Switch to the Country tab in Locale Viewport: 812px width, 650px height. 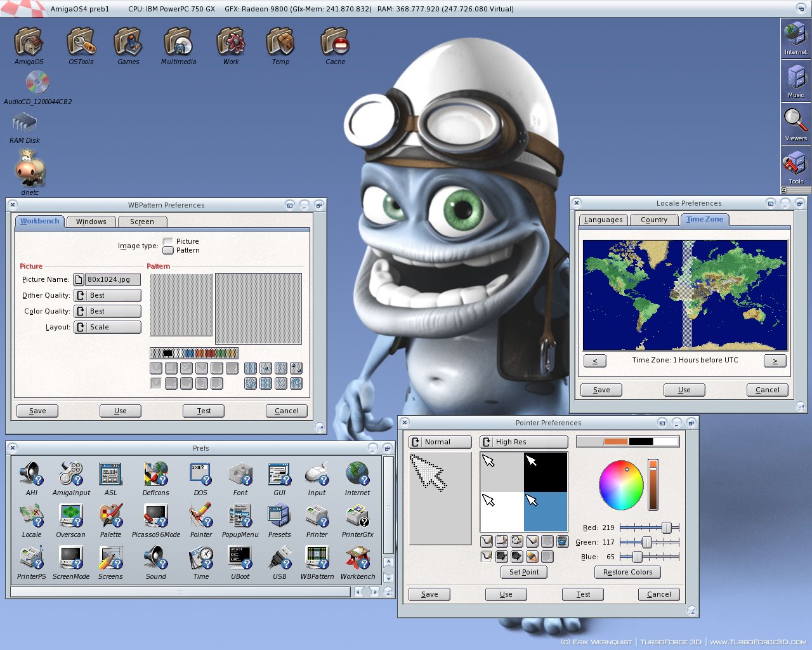[654, 220]
